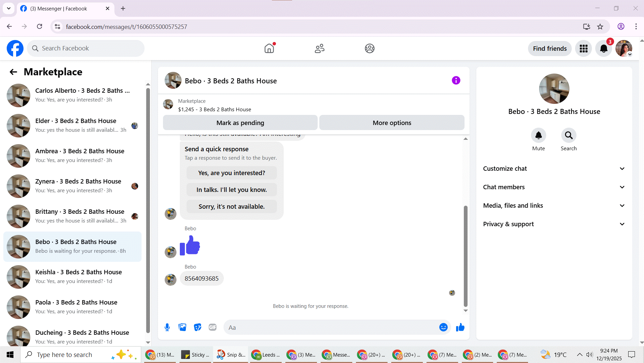Send 'In talks. I'll let you know.'
Image resolution: width=644 pixels, height=363 pixels.
[232, 190]
